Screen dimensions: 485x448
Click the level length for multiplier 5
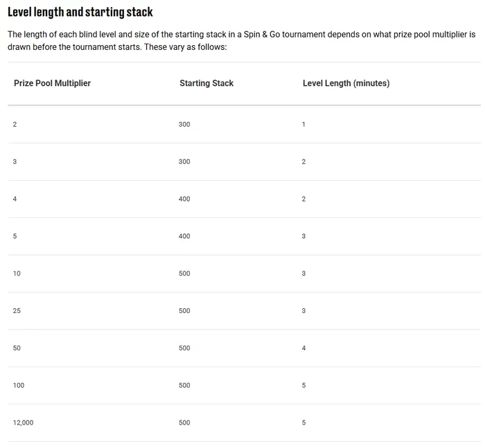303,237
